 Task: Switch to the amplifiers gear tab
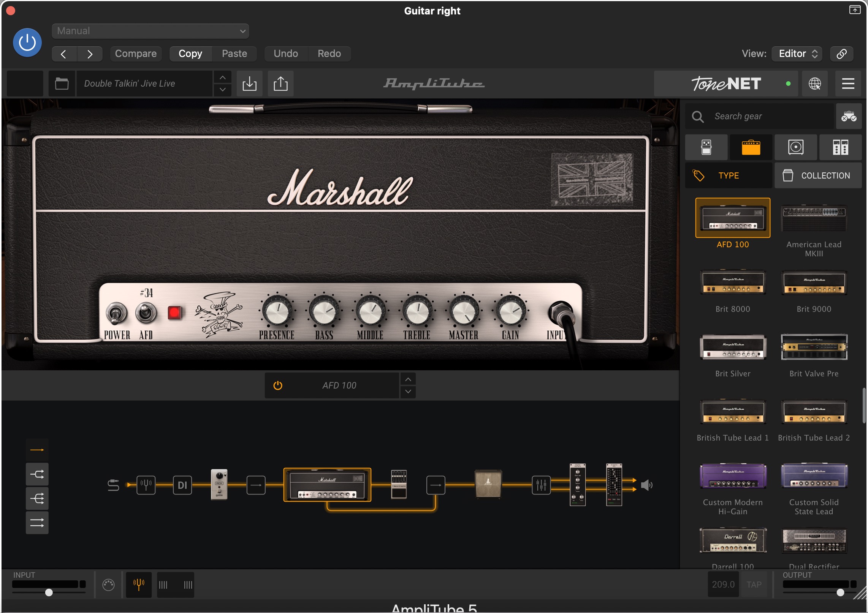click(x=751, y=147)
